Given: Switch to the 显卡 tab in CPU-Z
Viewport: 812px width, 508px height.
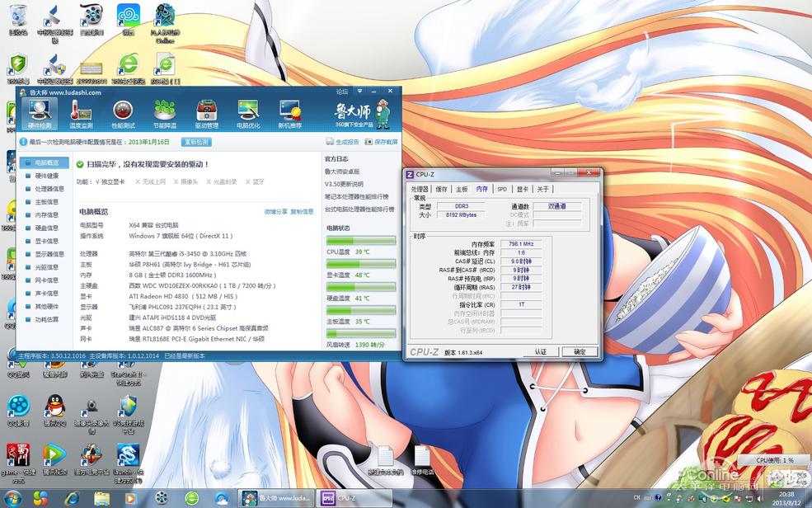Looking at the screenshot, I should coord(523,190).
